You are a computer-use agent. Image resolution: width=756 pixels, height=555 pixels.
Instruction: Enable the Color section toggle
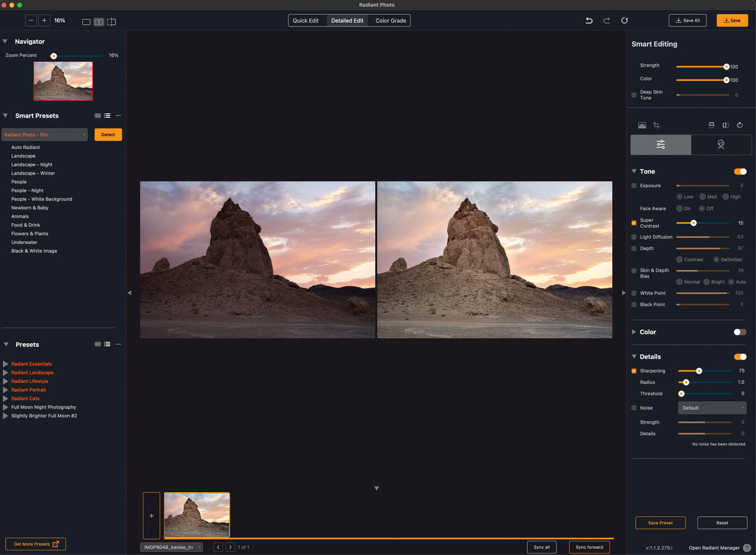(740, 332)
